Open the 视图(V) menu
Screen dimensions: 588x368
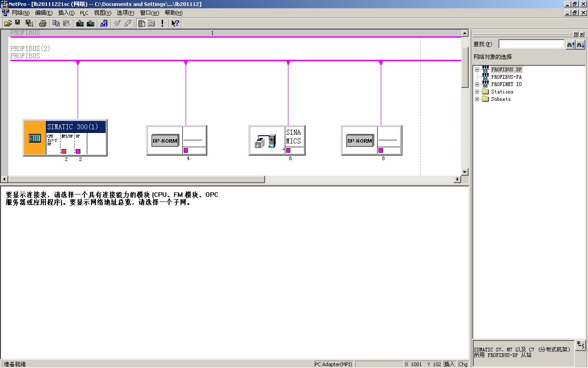click(102, 13)
